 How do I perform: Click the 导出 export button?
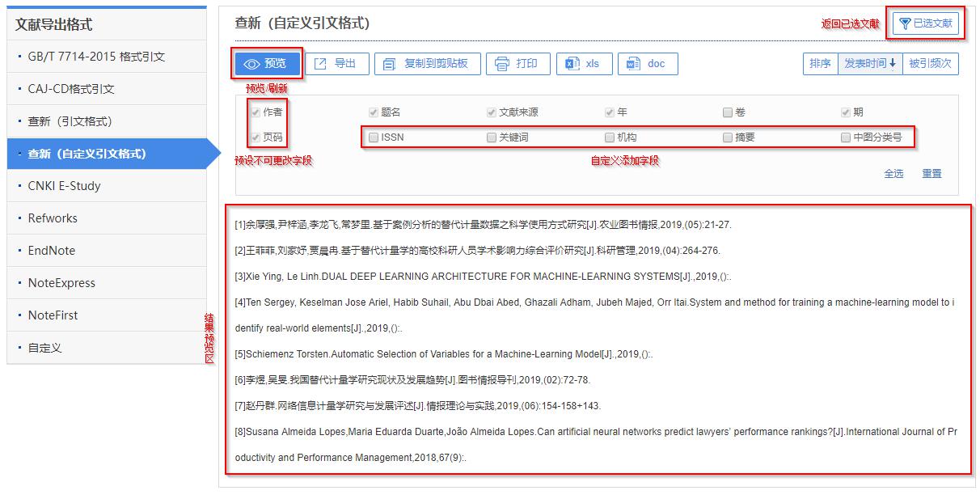[336, 64]
